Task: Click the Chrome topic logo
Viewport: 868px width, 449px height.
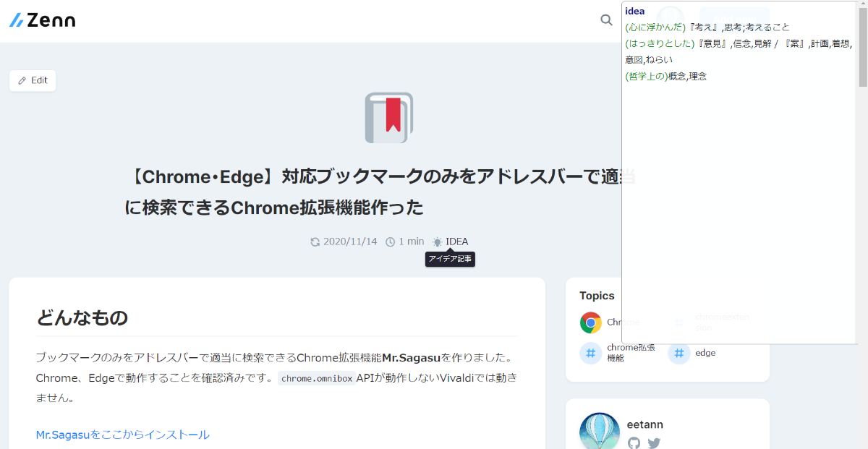Action: click(x=591, y=322)
